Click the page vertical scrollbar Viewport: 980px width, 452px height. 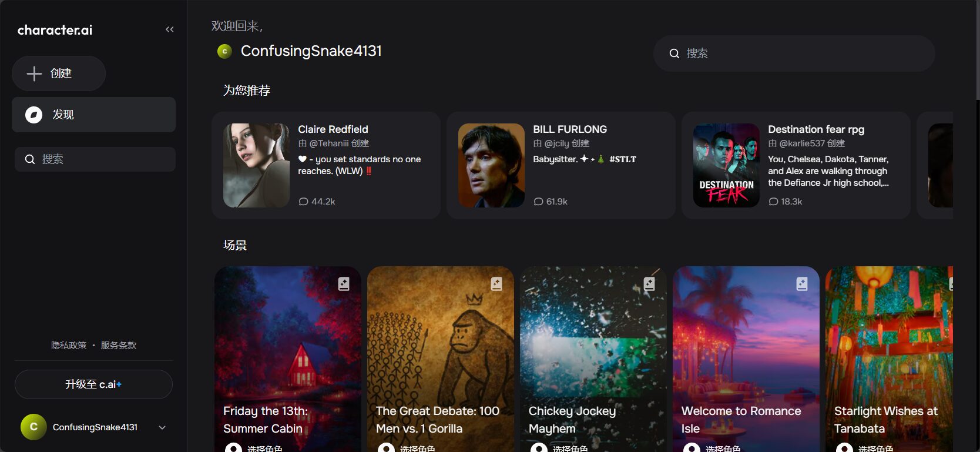click(977, 50)
